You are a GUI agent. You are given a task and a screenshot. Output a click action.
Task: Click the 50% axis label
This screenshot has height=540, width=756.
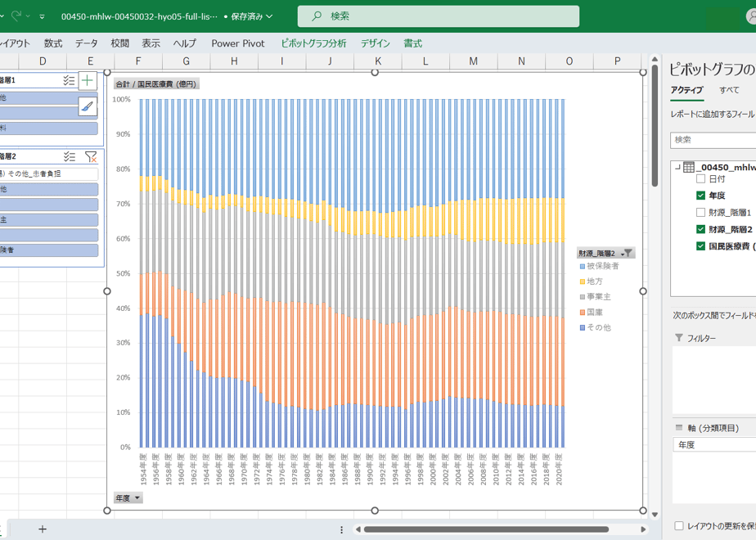[123, 273]
